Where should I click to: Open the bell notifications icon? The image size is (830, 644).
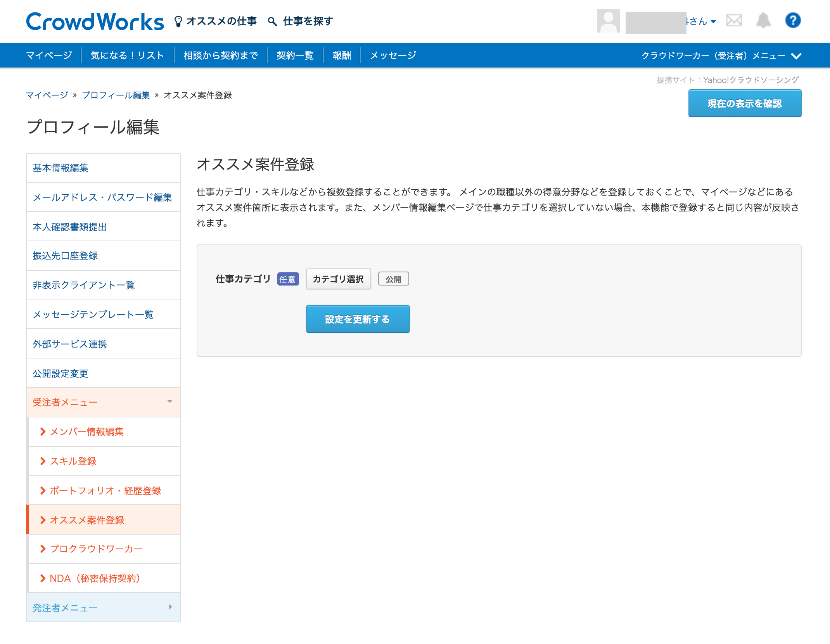pos(763,21)
